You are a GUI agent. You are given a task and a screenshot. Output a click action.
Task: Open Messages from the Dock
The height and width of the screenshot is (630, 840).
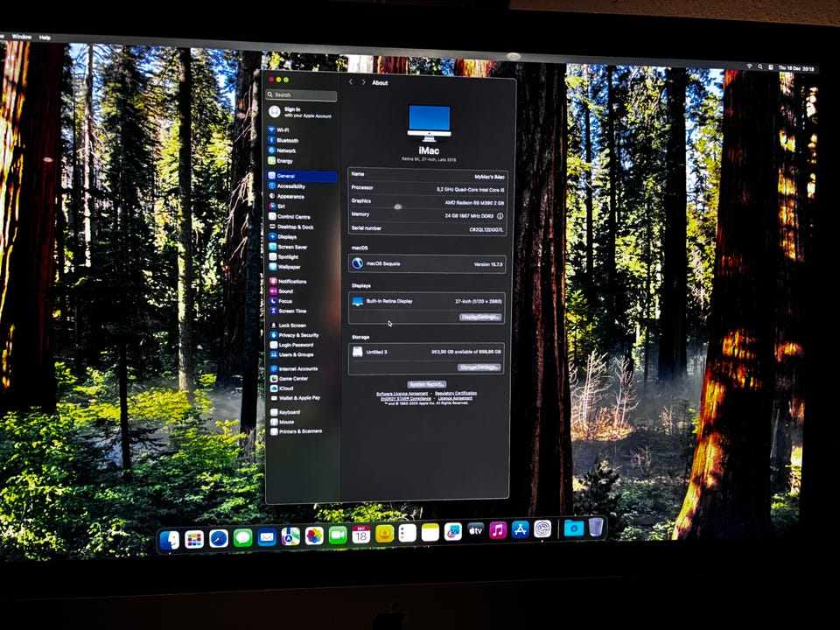pyautogui.click(x=242, y=537)
